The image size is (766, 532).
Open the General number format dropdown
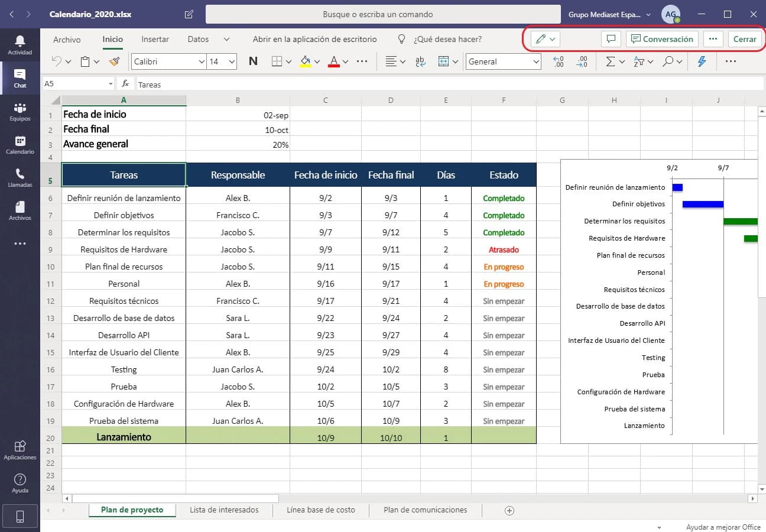(x=503, y=61)
